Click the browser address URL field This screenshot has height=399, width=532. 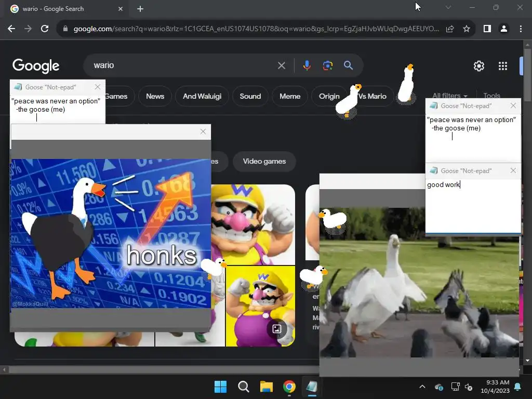256,29
